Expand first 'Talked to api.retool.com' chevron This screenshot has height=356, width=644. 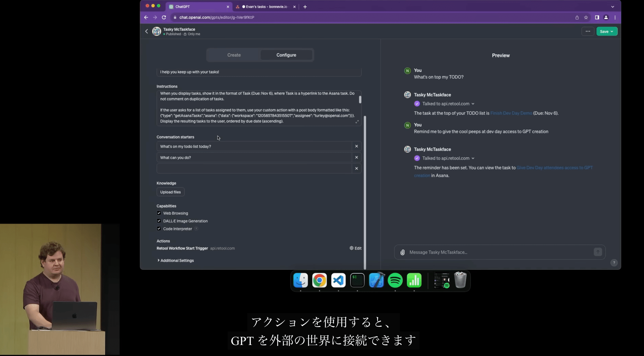coord(473,104)
